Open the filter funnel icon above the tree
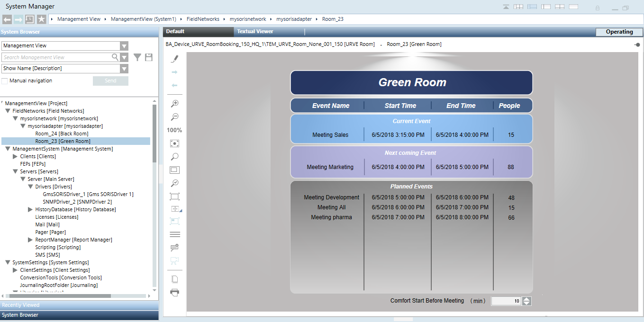 pos(137,57)
